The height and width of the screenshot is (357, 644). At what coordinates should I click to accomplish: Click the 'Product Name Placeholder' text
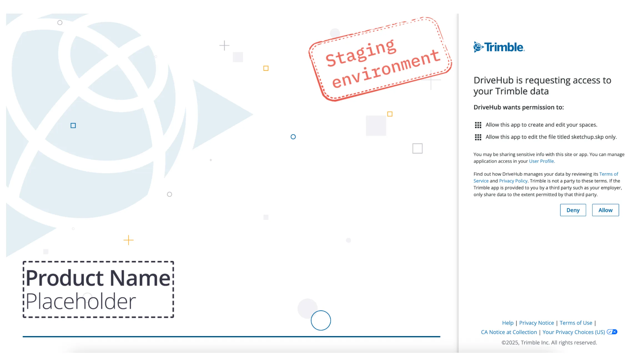[x=98, y=289]
